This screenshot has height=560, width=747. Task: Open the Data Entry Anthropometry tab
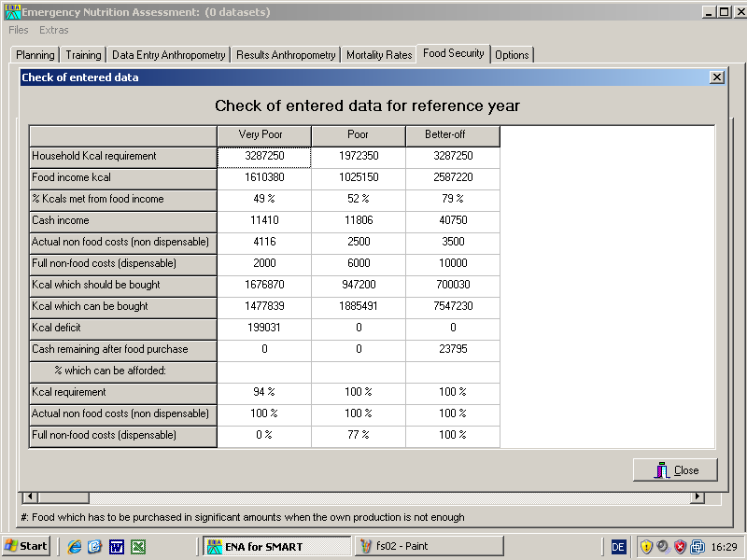[168, 55]
